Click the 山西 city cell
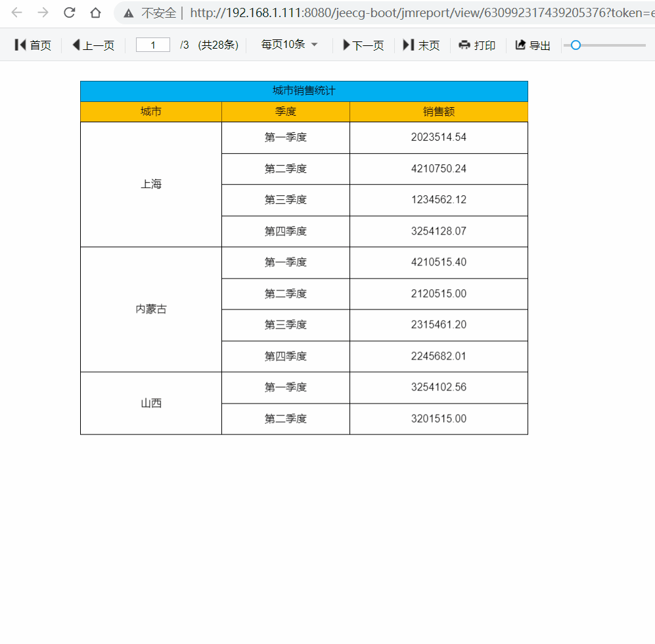This screenshot has height=644, width=655. pyautogui.click(x=151, y=403)
